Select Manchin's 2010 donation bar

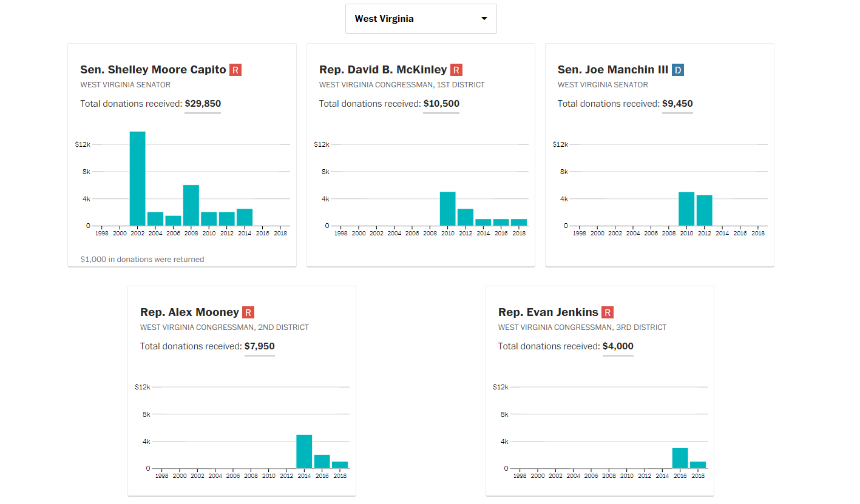[x=686, y=209]
